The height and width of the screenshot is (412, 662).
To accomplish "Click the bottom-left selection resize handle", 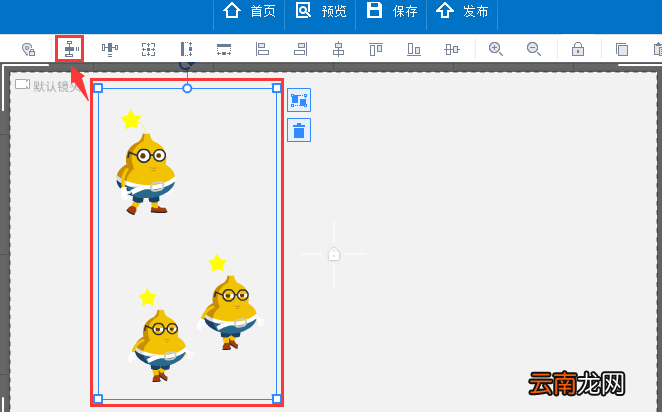I will click(98, 399).
